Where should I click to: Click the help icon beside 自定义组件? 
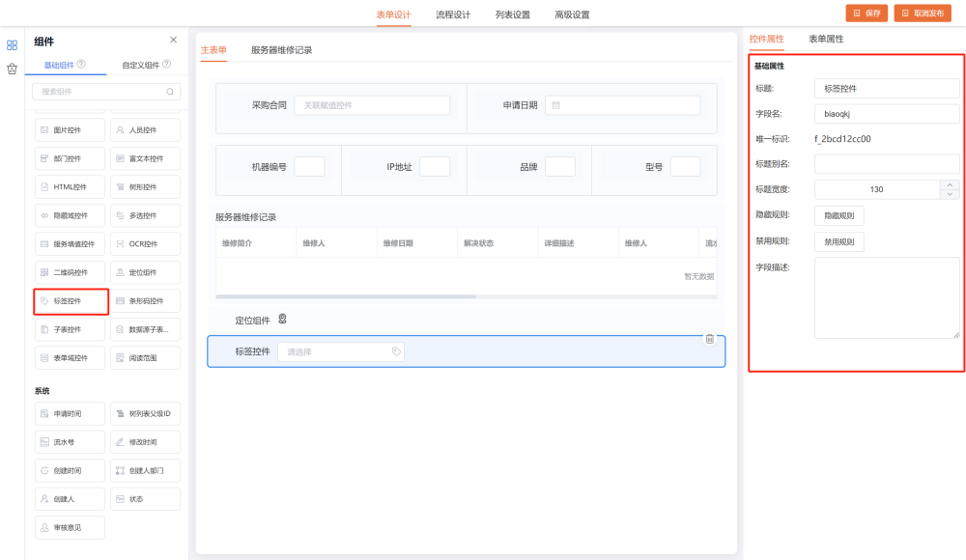[167, 65]
